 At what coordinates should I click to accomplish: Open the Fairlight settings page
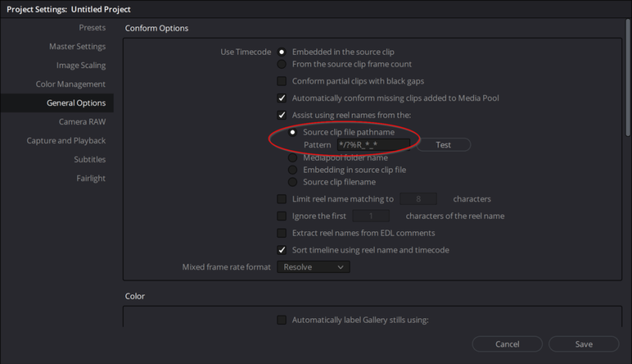91,179
